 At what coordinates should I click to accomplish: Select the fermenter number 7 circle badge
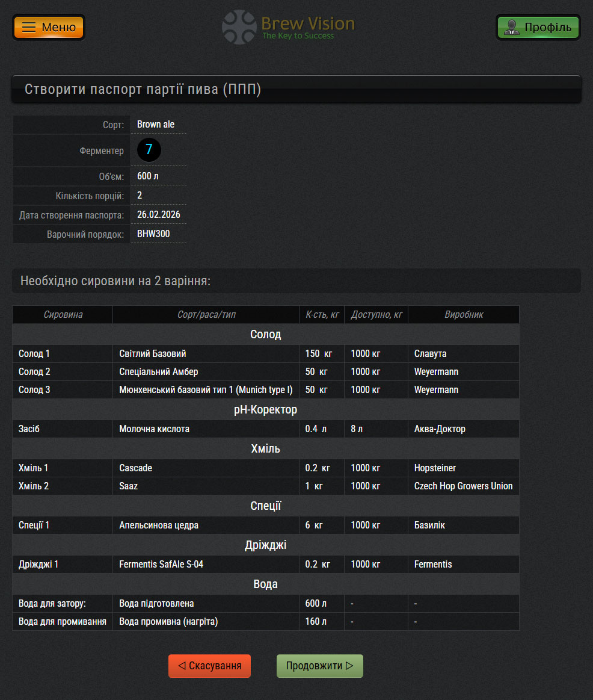[x=149, y=150]
